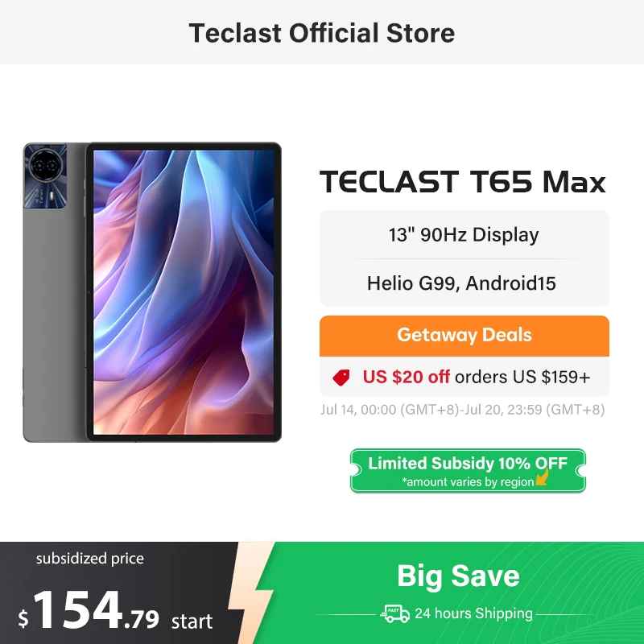This screenshot has height=644, width=644.
Task: Click the red coupon tag icon
Action: 341,378
